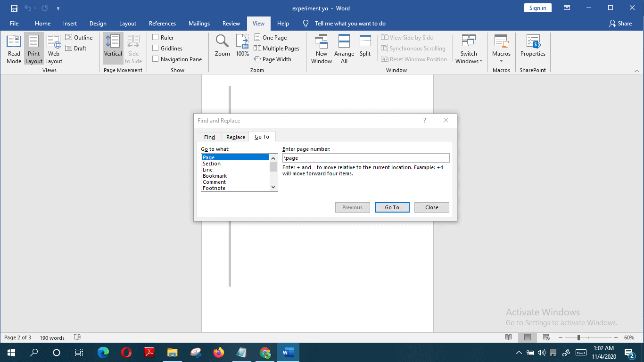Switch to Web Layout view
This screenshot has width=644, height=362.
tap(54, 49)
